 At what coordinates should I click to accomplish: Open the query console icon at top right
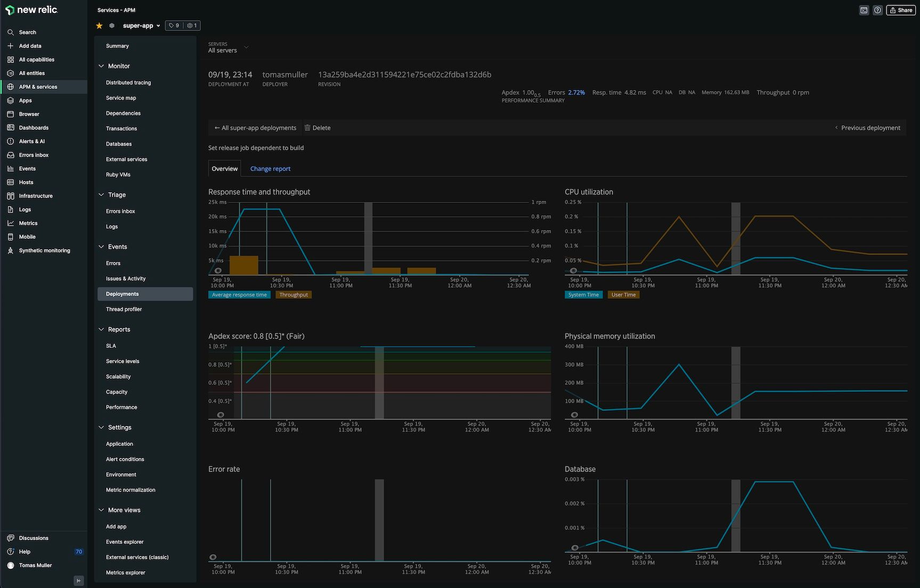[x=864, y=10]
